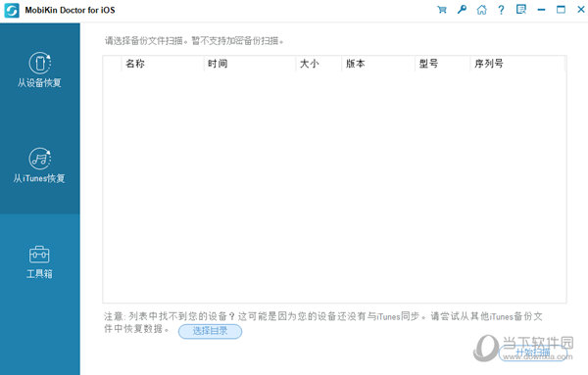
Task: Go to the home page icon
Action: (481, 10)
